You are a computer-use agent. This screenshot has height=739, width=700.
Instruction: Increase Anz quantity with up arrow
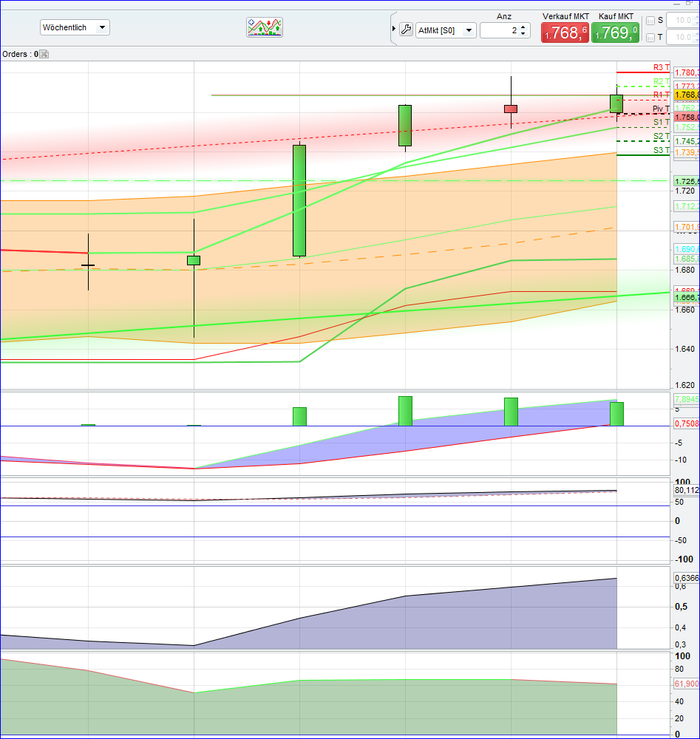pyautogui.click(x=523, y=27)
